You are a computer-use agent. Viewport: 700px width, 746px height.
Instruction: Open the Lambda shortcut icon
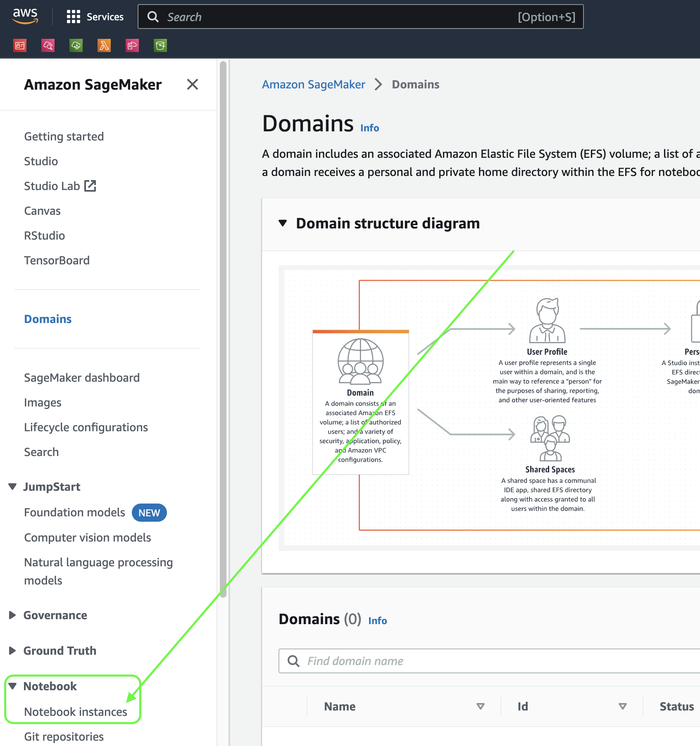(x=104, y=45)
